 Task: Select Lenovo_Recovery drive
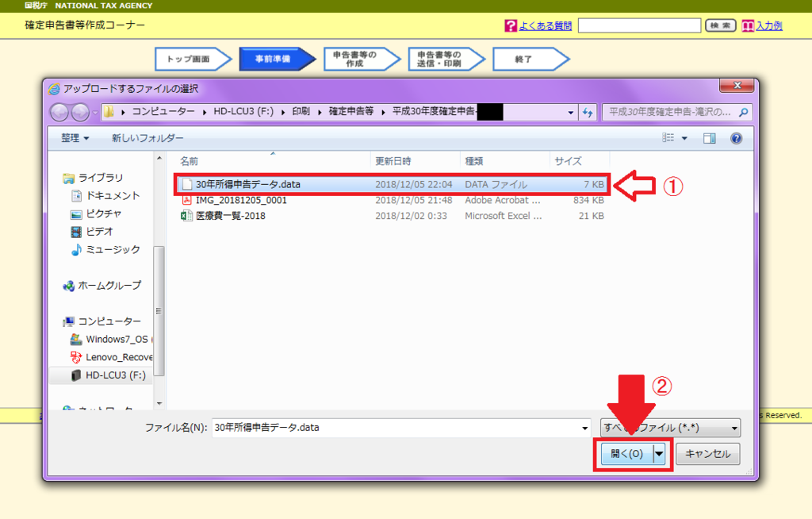pyautogui.click(x=111, y=357)
